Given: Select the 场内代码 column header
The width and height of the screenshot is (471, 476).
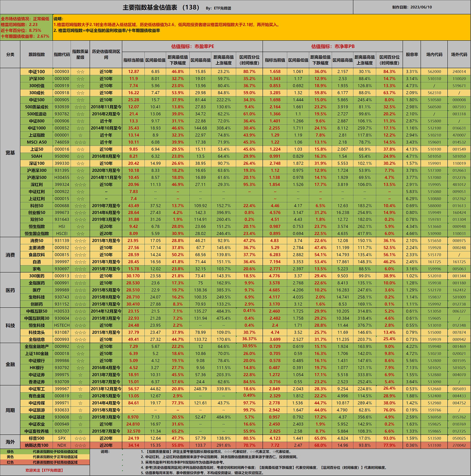Looking at the screenshot, I should [x=434, y=54].
